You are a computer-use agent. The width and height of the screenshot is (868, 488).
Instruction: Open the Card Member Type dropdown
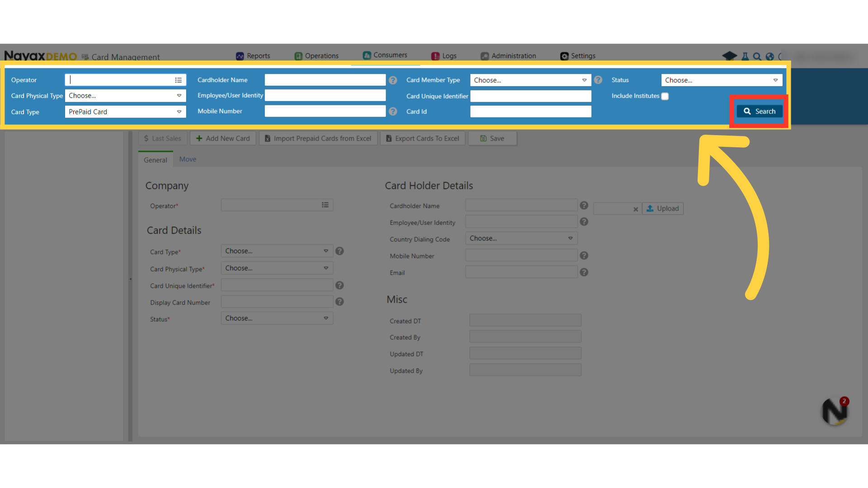(530, 80)
